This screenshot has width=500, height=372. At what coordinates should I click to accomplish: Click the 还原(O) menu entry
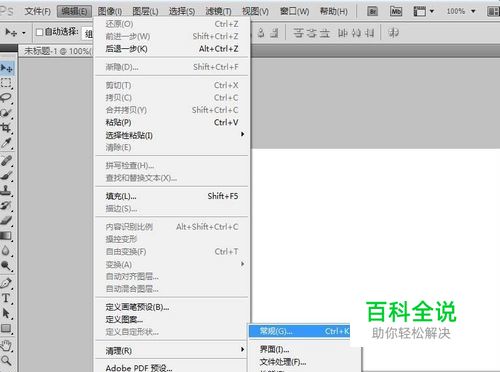[x=172, y=24]
